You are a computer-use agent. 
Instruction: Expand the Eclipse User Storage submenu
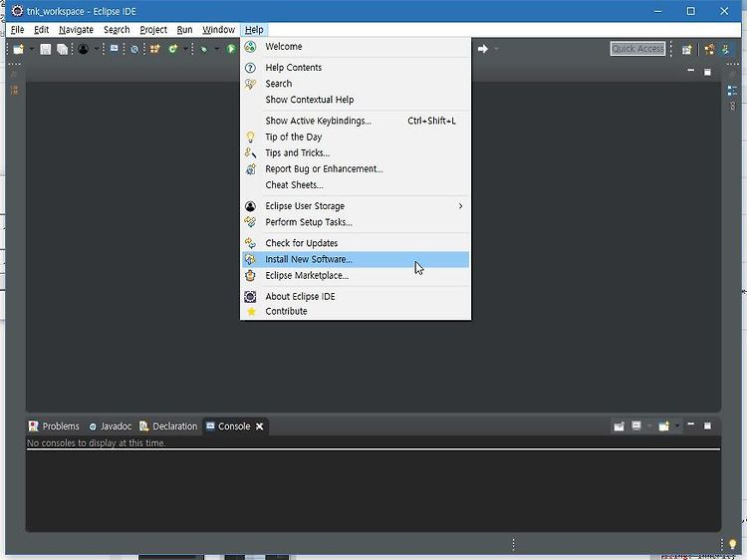coord(356,206)
